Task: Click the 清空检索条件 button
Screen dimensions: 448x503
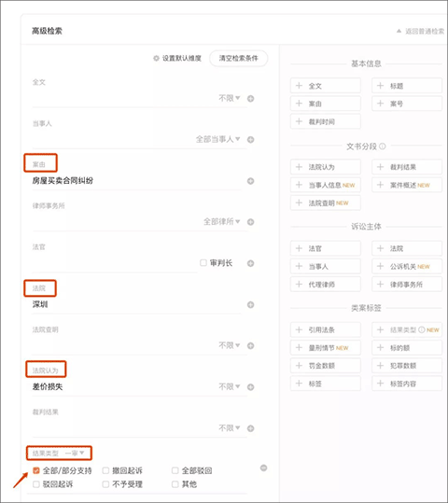Action: [x=238, y=59]
